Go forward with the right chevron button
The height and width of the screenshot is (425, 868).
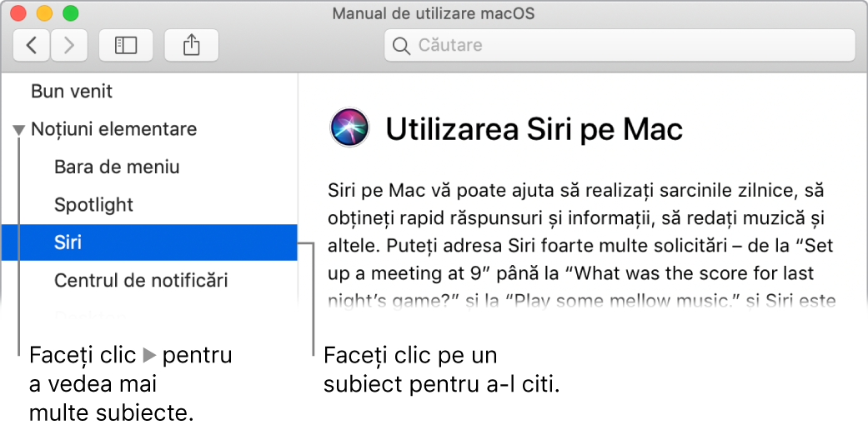pyautogui.click(x=69, y=45)
